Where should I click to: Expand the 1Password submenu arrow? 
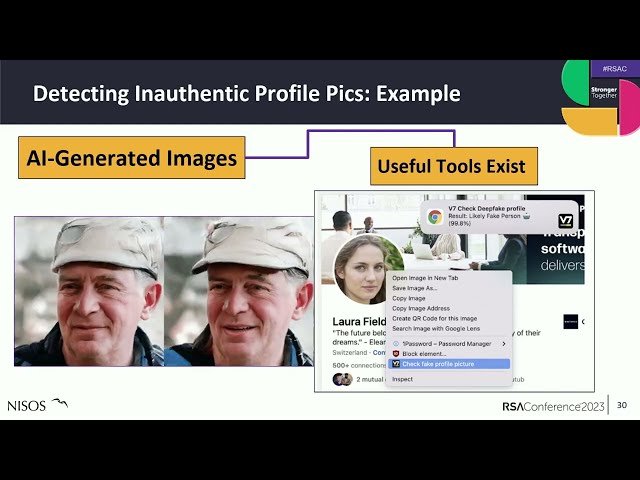click(504, 343)
